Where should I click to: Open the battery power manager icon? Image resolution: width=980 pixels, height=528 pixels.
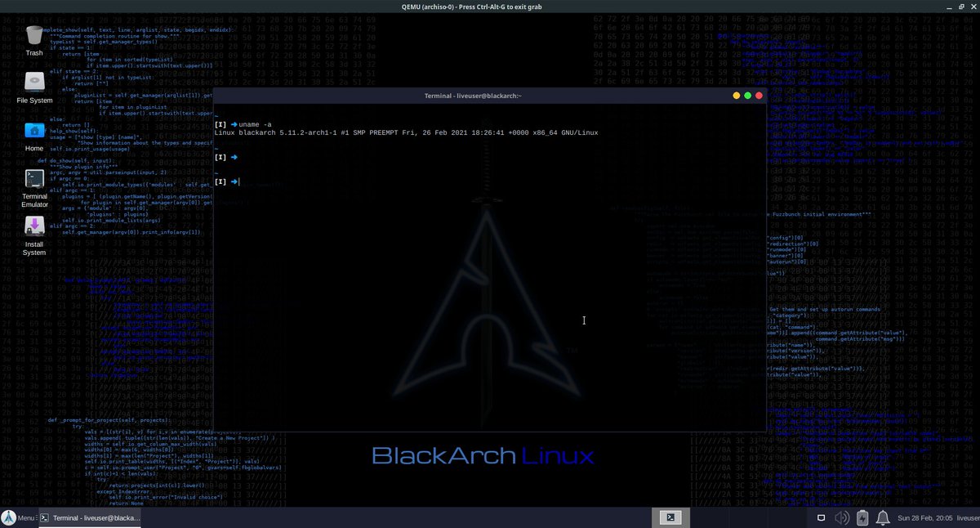tap(863, 518)
